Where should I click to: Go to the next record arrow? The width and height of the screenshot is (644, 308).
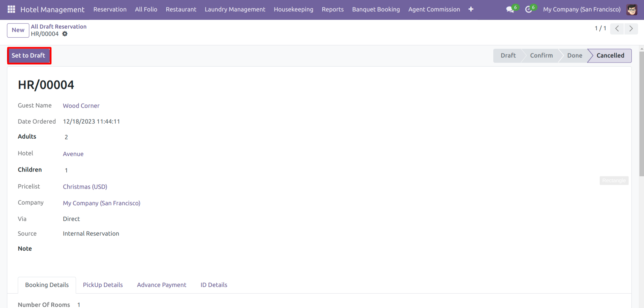coord(631,29)
